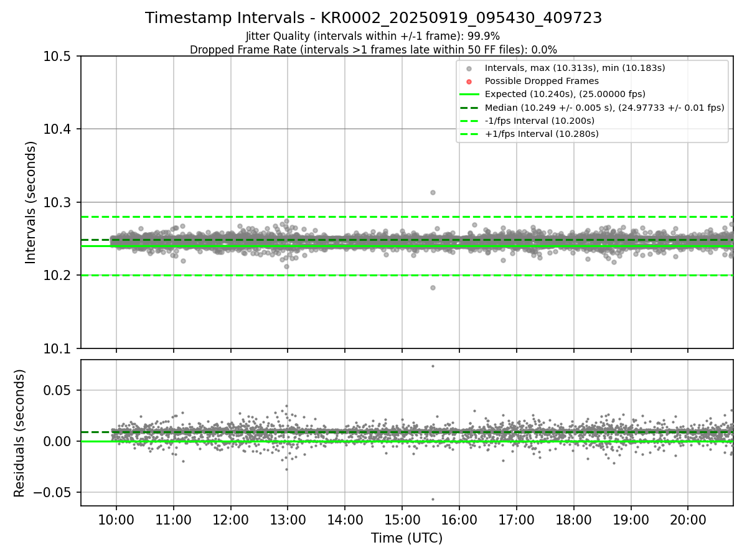Click the red circle marker beside 'Possible Dropped Frames'
747x560 pixels.
point(469,82)
